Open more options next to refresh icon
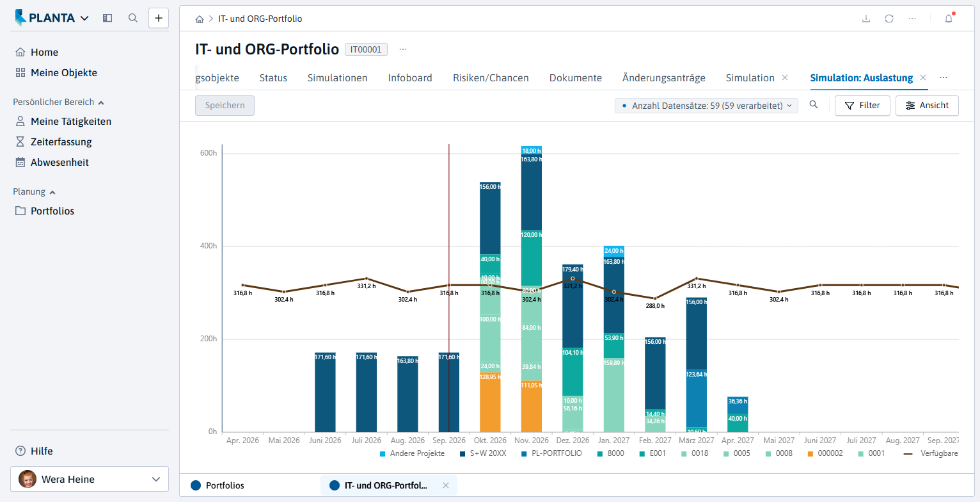 click(x=912, y=19)
